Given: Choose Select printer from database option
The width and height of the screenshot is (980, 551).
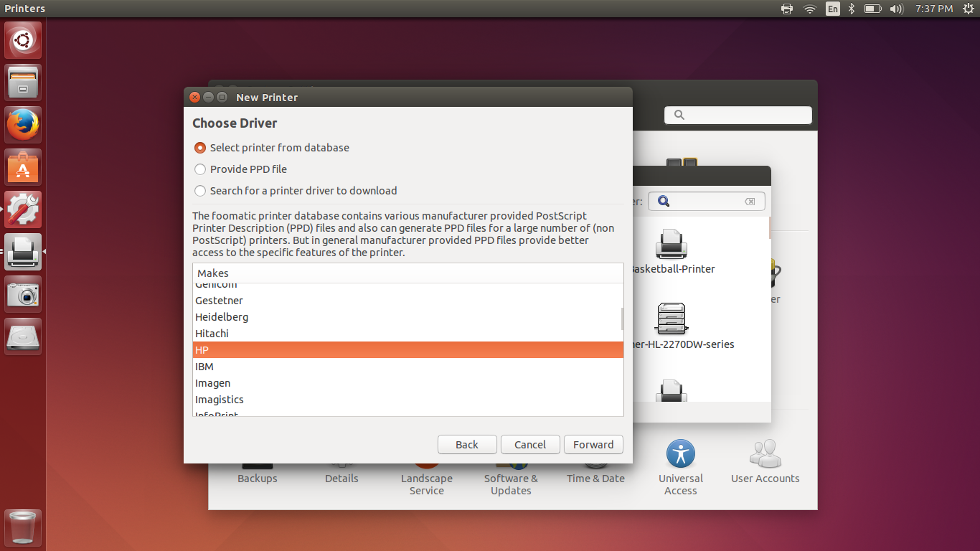Looking at the screenshot, I should [272, 148].
